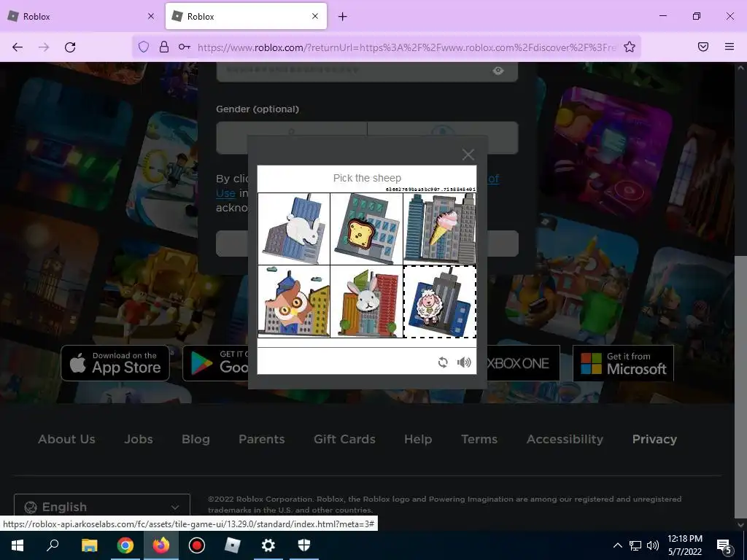Go back with the browser back arrow

coord(18,47)
